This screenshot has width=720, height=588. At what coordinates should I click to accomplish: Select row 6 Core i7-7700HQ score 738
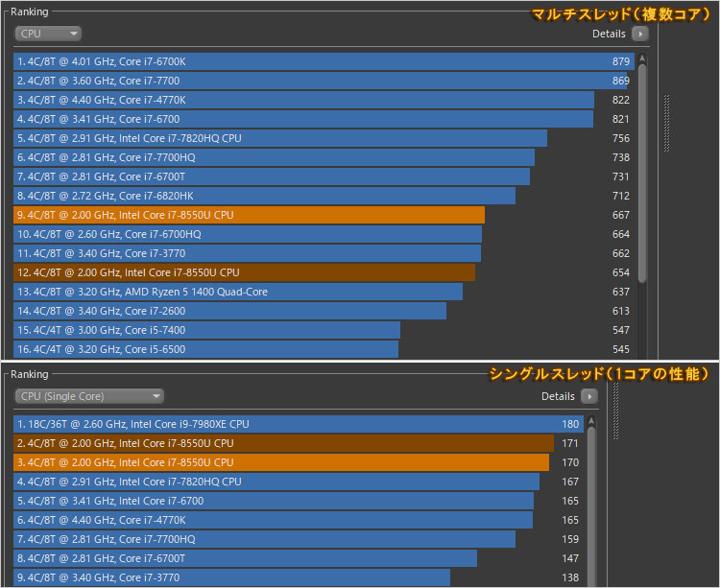point(324,157)
